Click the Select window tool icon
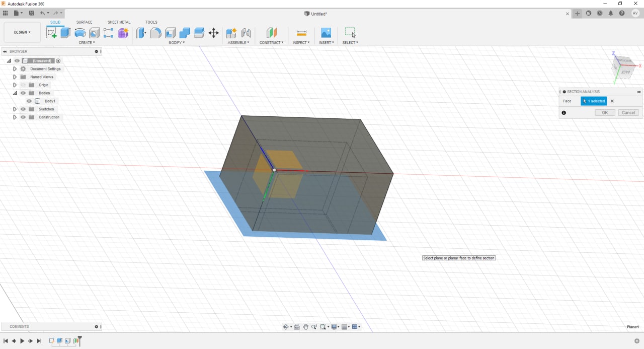The image size is (644, 349). (350, 33)
